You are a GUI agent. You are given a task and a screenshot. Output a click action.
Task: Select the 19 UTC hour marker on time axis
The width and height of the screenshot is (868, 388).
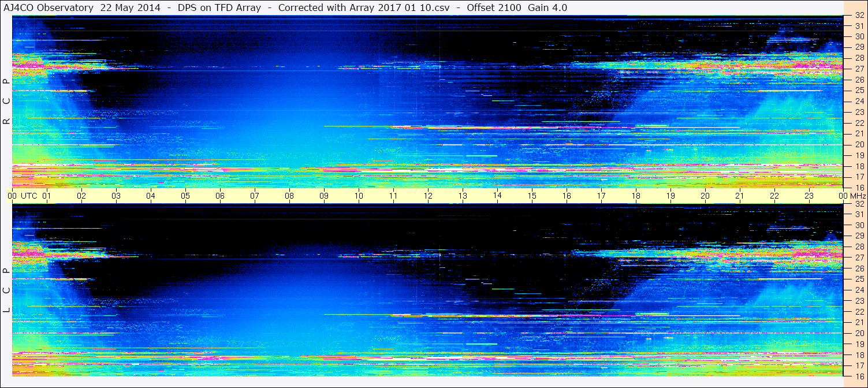click(670, 196)
